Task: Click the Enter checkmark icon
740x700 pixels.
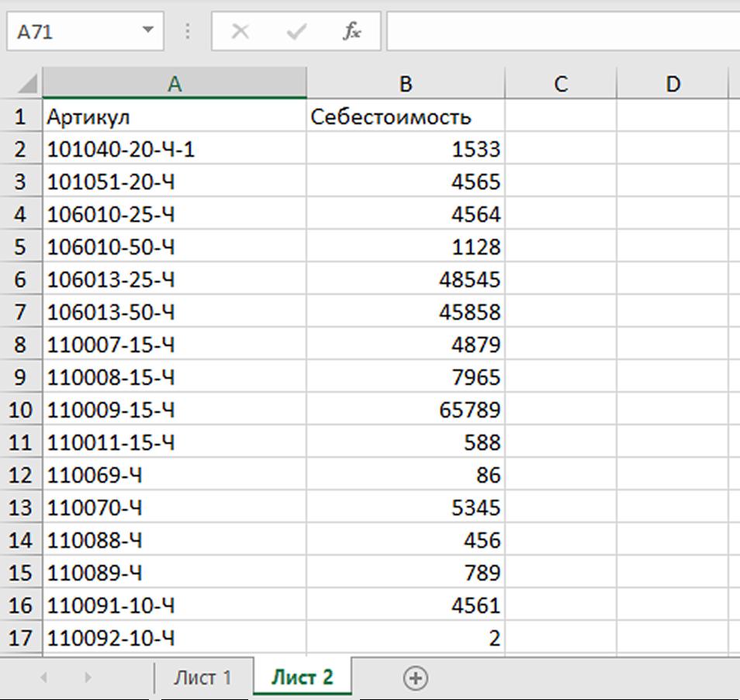Action: [296, 32]
